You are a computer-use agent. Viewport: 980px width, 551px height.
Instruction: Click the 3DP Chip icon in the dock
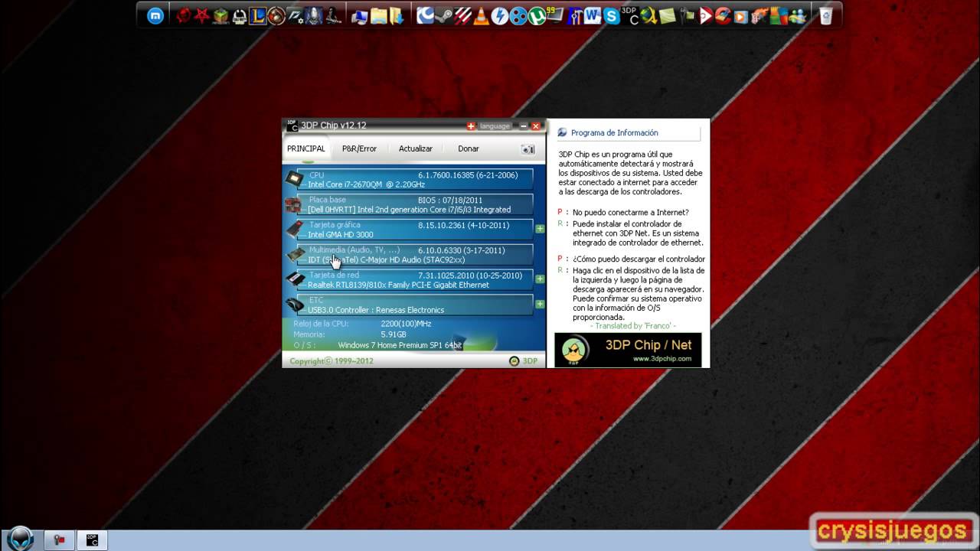630,15
